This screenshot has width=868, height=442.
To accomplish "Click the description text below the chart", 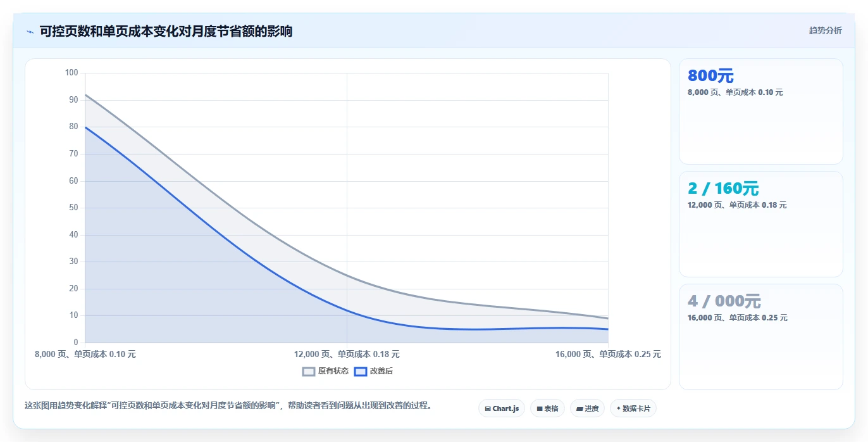I will click(230, 406).
